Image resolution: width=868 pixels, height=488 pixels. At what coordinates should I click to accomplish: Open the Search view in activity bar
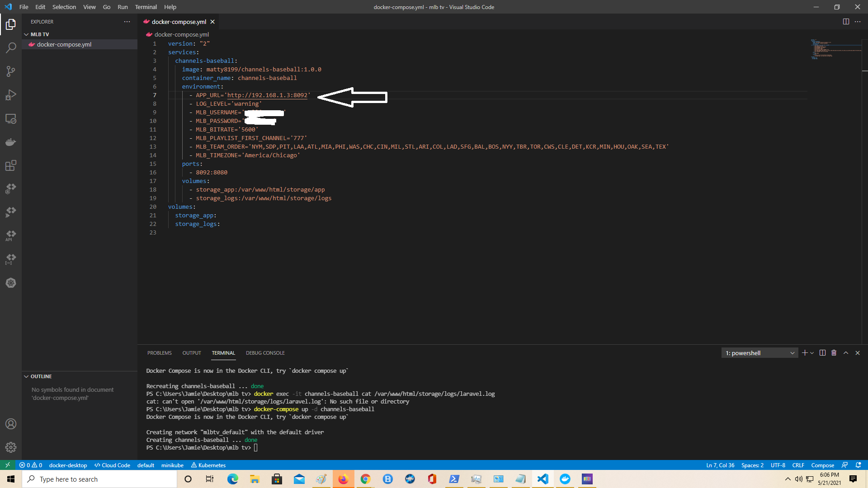pos(11,47)
